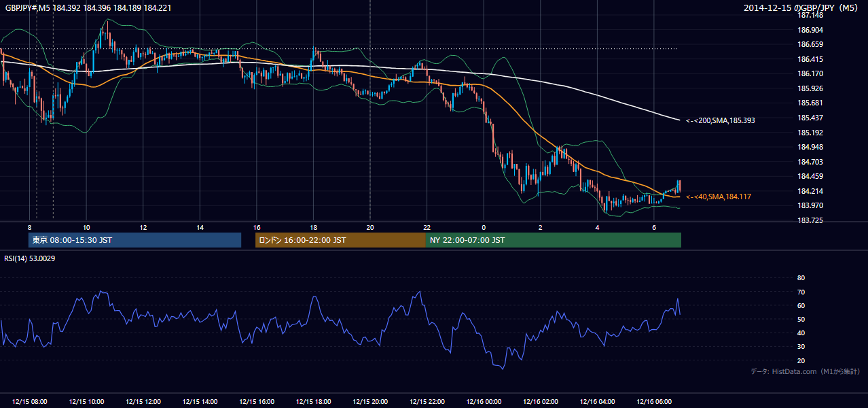Click the 12/15 18:00 date label
The height and width of the screenshot is (408, 868).
click(x=313, y=402)
